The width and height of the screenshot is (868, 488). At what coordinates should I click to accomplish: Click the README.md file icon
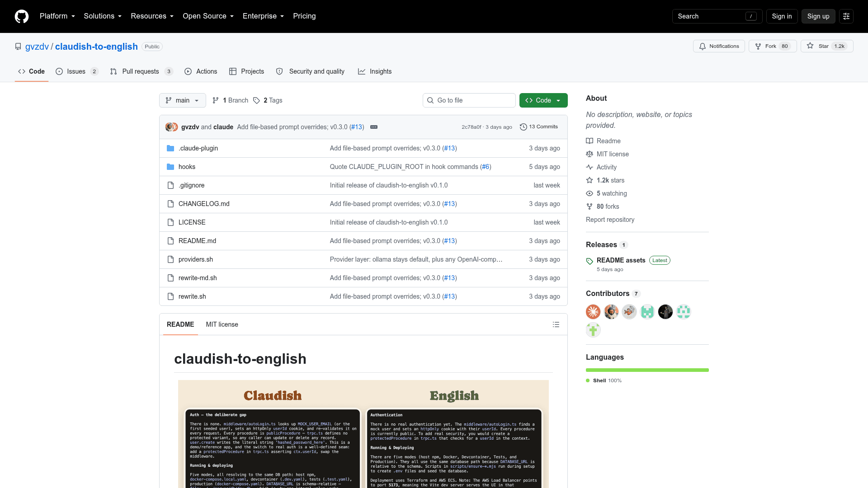click(170, 241)
